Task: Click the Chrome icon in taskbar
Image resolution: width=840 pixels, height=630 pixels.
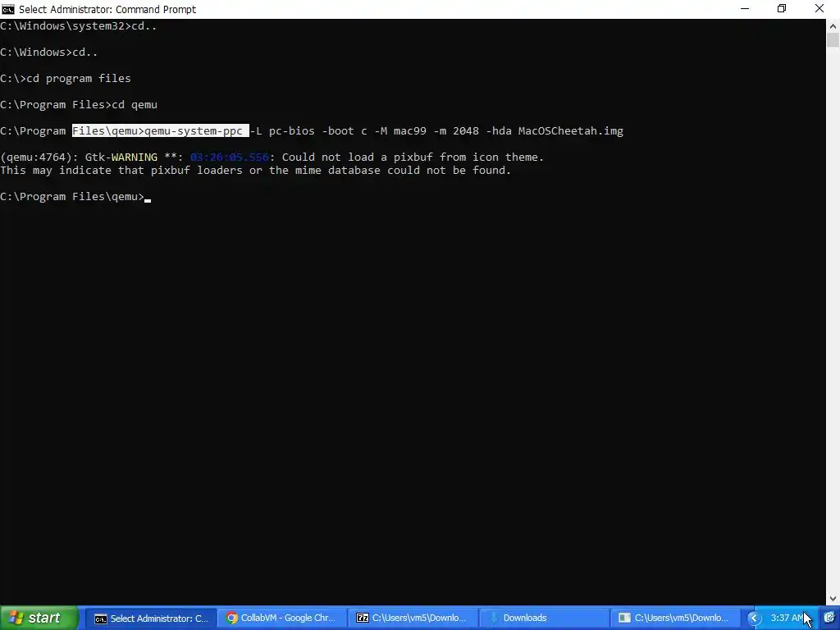Action: (x=232, y=618)
